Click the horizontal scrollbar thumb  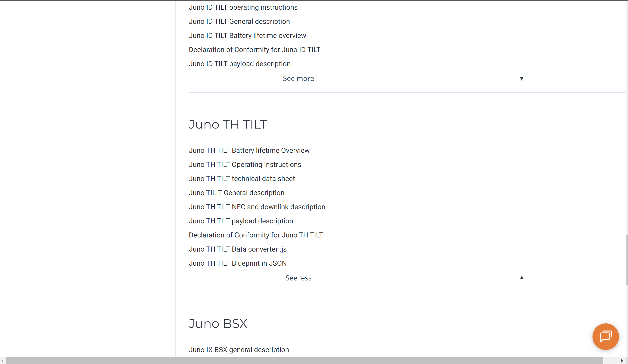pos(305,361)
